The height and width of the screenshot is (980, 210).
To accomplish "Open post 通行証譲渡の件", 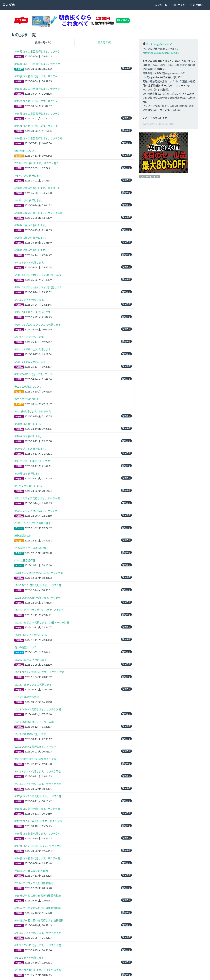I will (x=23, y=536).
